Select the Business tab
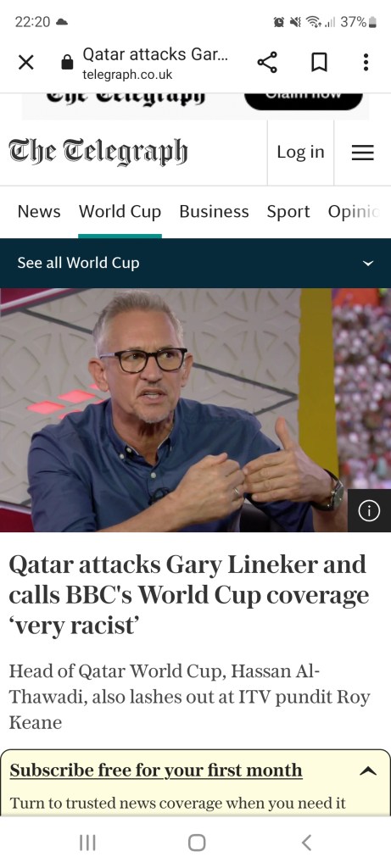The height and width of the screenshot is (868, 391). pos(214,211)
